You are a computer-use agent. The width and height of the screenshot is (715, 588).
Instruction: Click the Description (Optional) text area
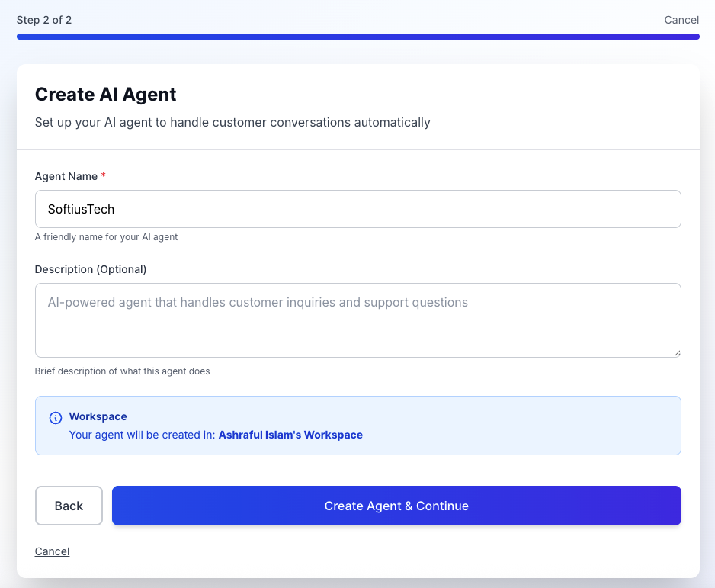tap(357, 320)
